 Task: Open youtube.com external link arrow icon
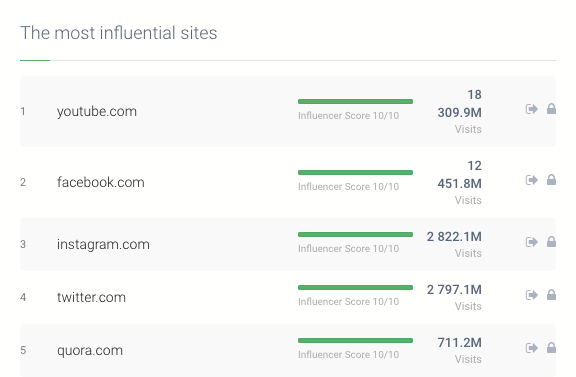[x=532, y=109]
